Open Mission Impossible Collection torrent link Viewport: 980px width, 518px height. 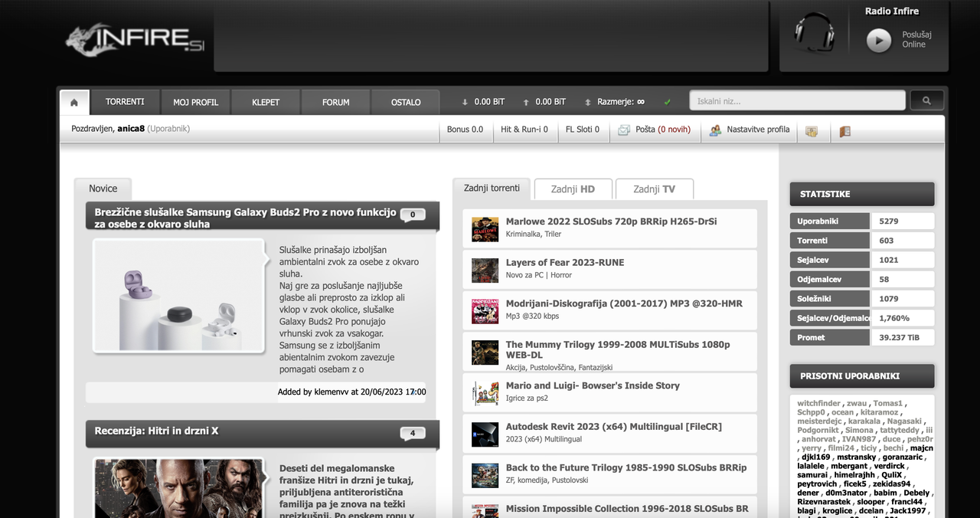627,509
